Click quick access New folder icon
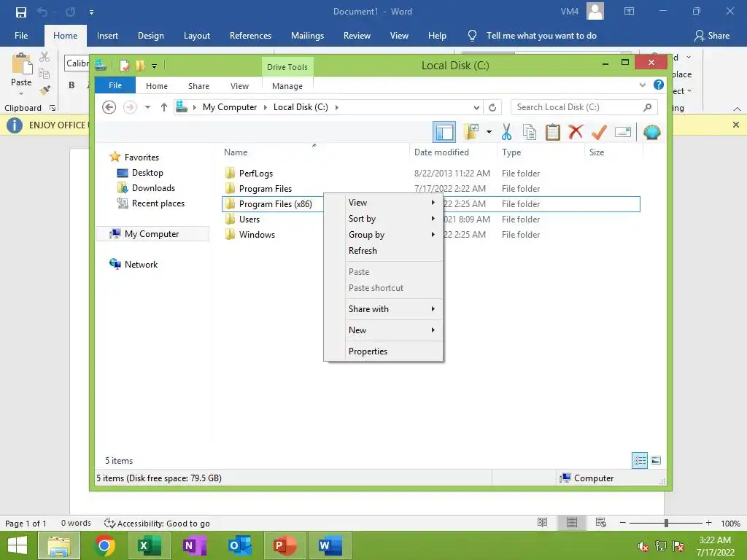 tap(140, 65)
